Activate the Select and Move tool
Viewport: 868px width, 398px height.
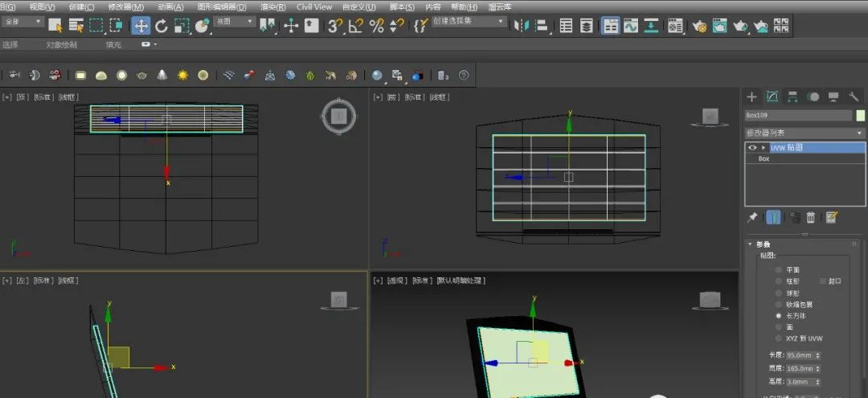(x=141, y=26)
